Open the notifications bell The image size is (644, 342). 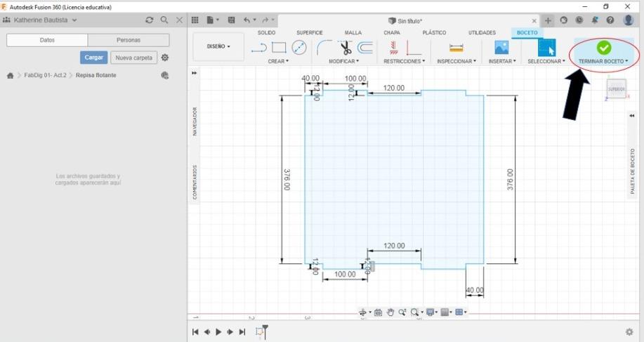[595, 20]
